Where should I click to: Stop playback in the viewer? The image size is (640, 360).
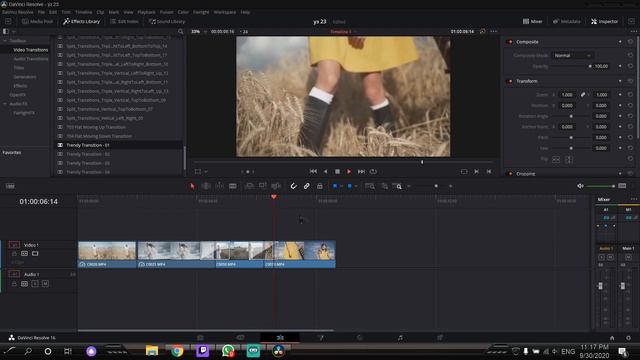point(337,171)
